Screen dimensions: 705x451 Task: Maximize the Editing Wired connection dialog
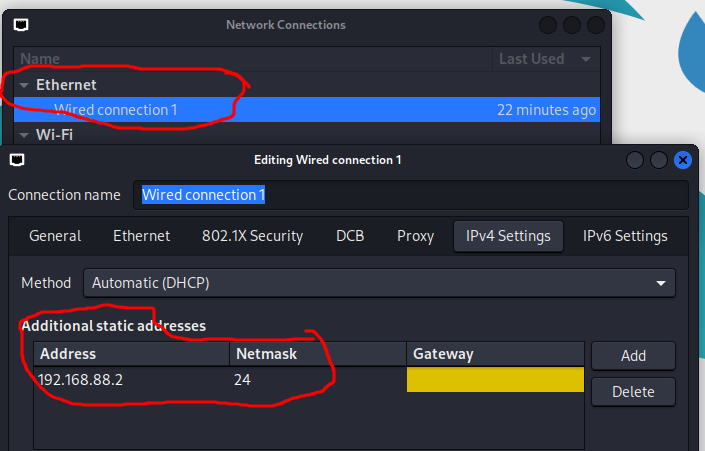click(x=659, y=160)
